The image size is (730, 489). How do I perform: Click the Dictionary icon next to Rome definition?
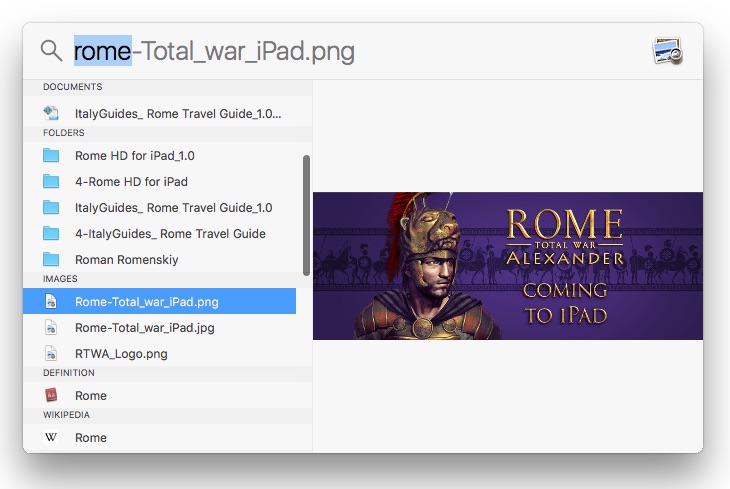pyautogui.click(x=51, y=396)
